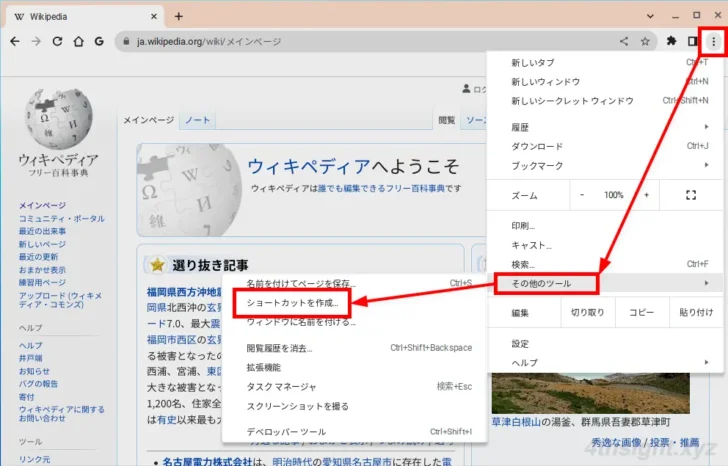728x466 pixels.
Task: Choose キャスト... from the menu
Action: tap(605, 245)
